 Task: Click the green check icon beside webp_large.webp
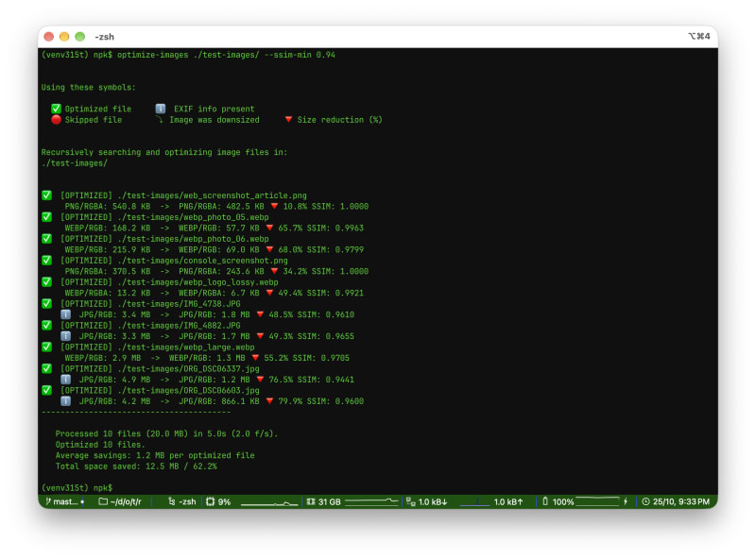coord(46,347)
